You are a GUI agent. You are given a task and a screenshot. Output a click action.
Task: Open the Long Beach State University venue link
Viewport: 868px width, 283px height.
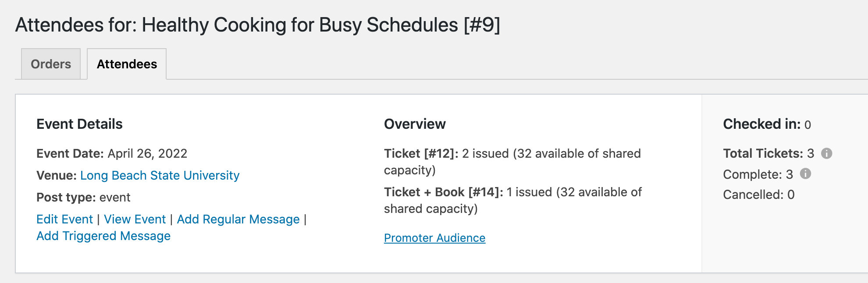(160, 175)
